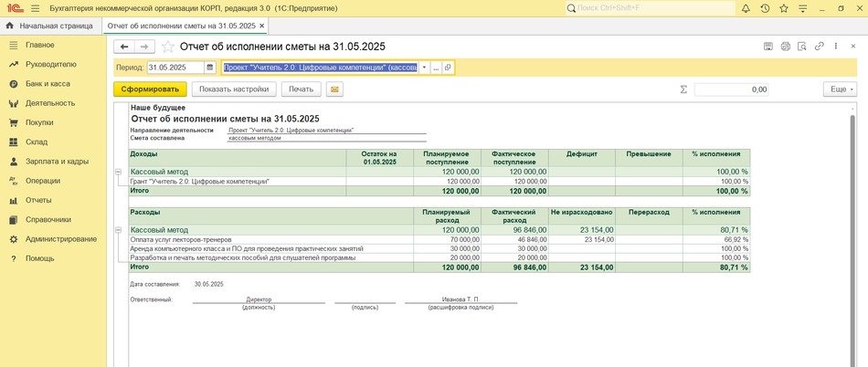Image resolution: width=868 pixels, height=367 pixels.
Task: Open the project field dropdown arrow
Action: tap(424, 68)
